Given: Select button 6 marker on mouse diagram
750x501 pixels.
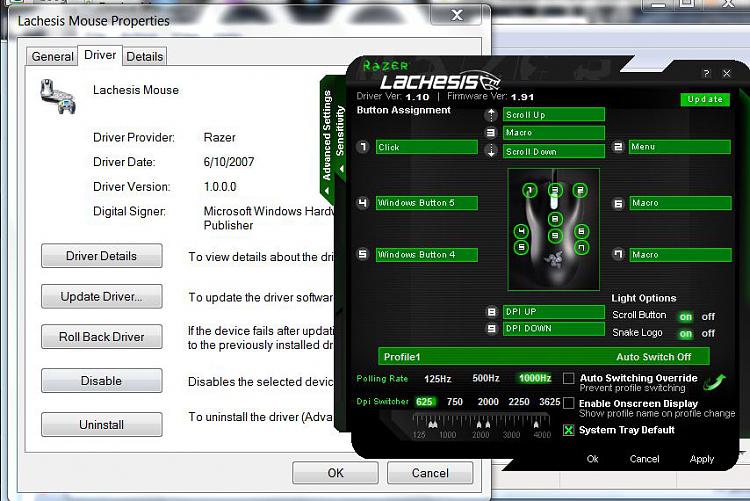Looking at the screenshot, I should (x=581, y=232).
